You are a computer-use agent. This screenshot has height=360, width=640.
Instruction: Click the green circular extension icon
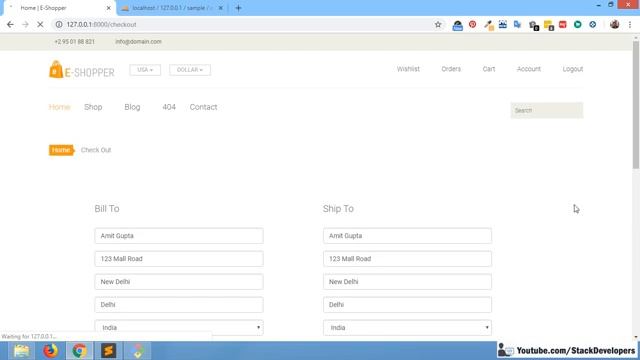tap(578, 24)
